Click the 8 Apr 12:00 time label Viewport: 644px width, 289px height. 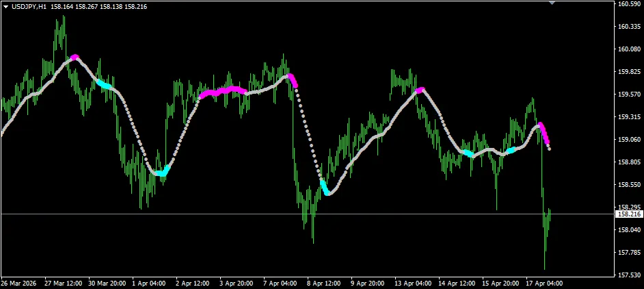click(x=324, y=284)
